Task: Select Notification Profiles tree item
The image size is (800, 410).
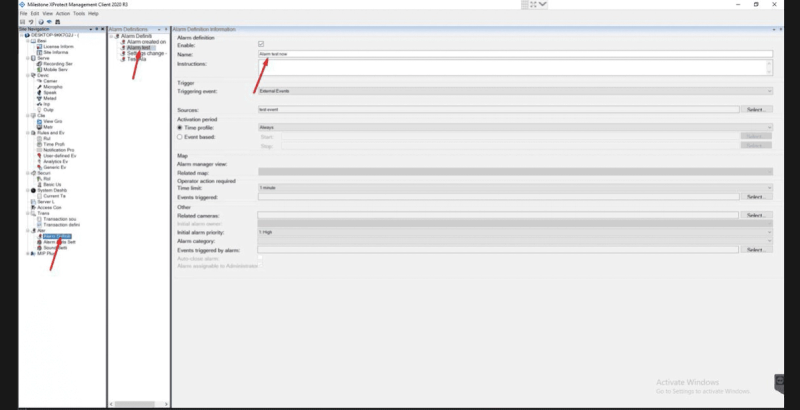Action: pyautogui.click(x=59, y=150)
